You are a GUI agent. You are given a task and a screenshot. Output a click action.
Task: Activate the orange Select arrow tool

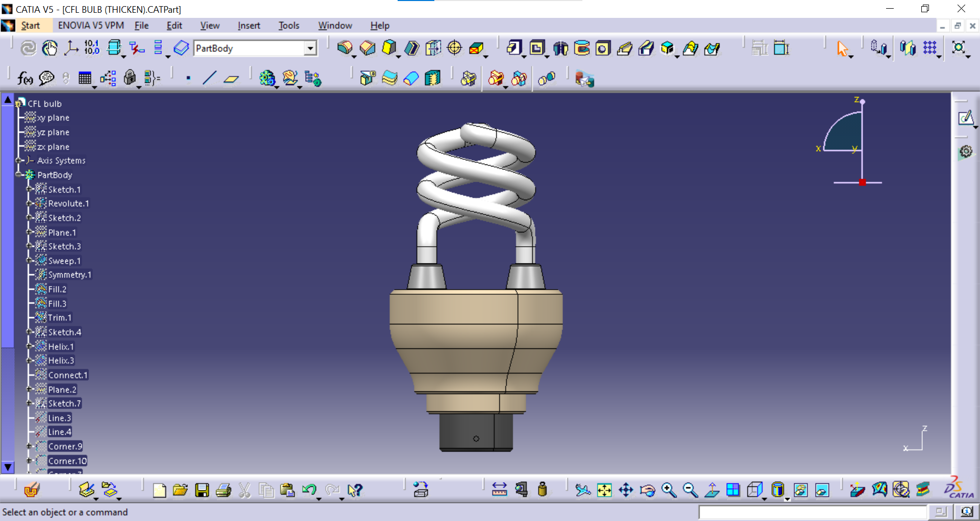[x=842, y=49]
